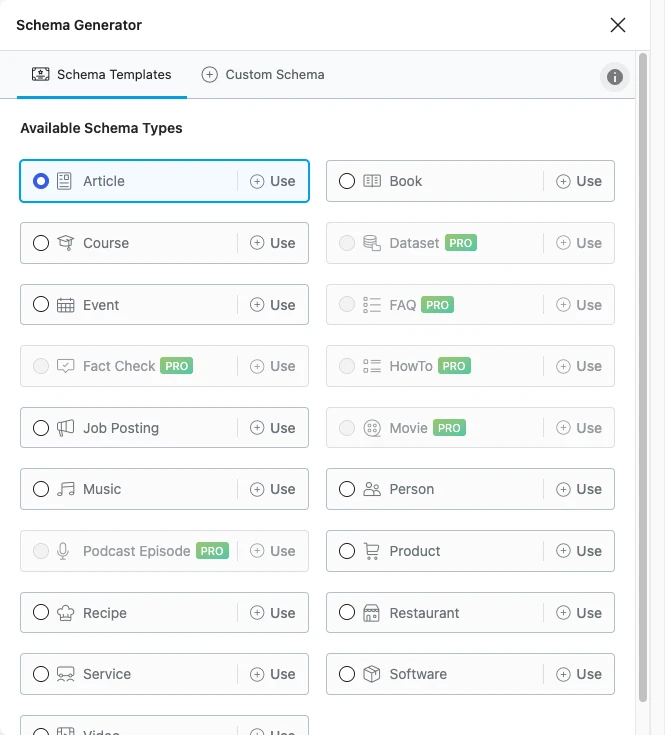665x735 pixels.
Task: Click the plus icon beside Custom Schema
Action: 209,75
